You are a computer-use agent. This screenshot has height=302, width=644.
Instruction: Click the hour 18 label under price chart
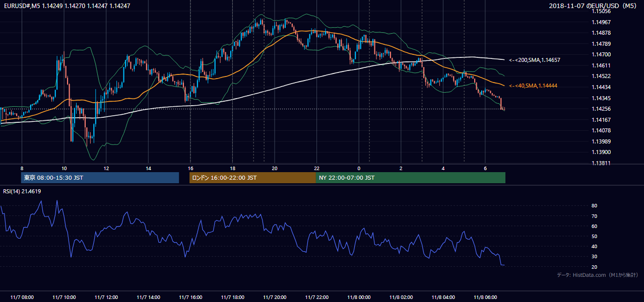pos(232,168)
